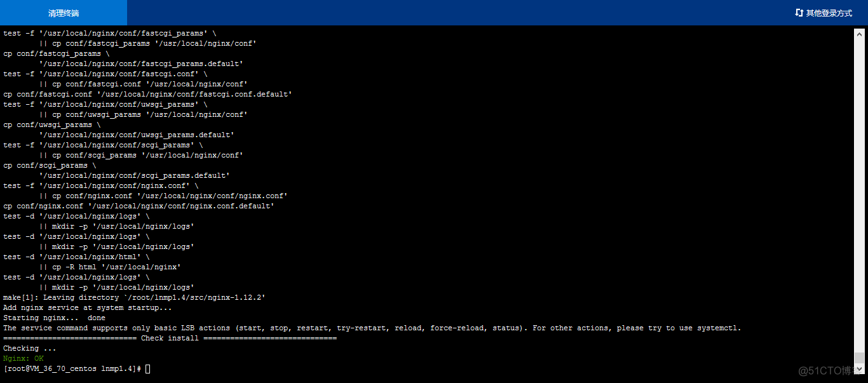Screen dimensions: 868x383
Task: Click the first 'test -f' fastcgi_params line
Action: coord(114,33)
